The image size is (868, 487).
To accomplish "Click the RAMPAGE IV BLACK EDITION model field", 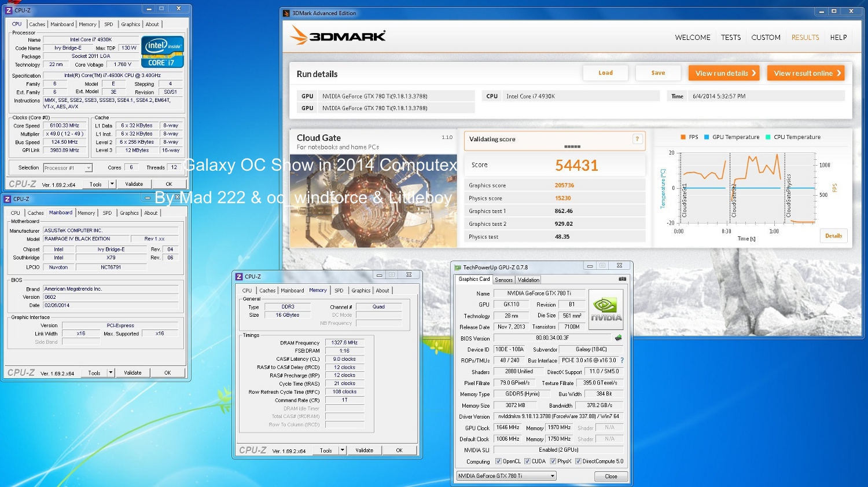I will [x=87, y=239].
